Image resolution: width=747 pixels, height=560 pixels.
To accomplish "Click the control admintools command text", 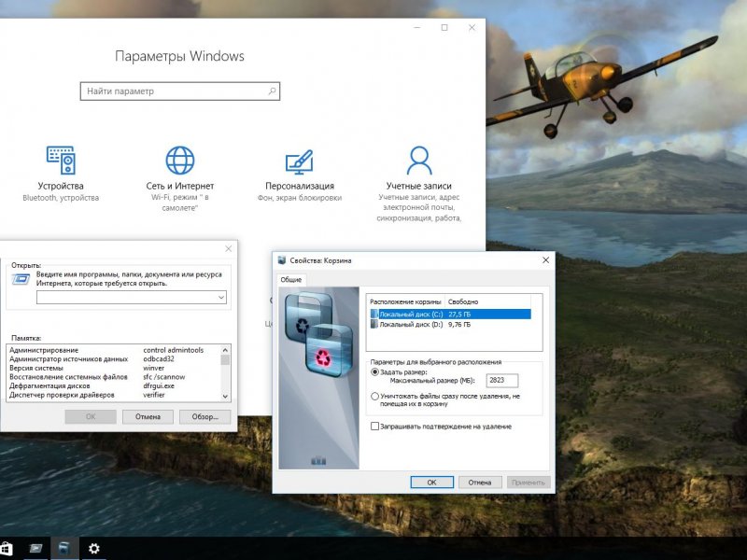I will point(174,350).
